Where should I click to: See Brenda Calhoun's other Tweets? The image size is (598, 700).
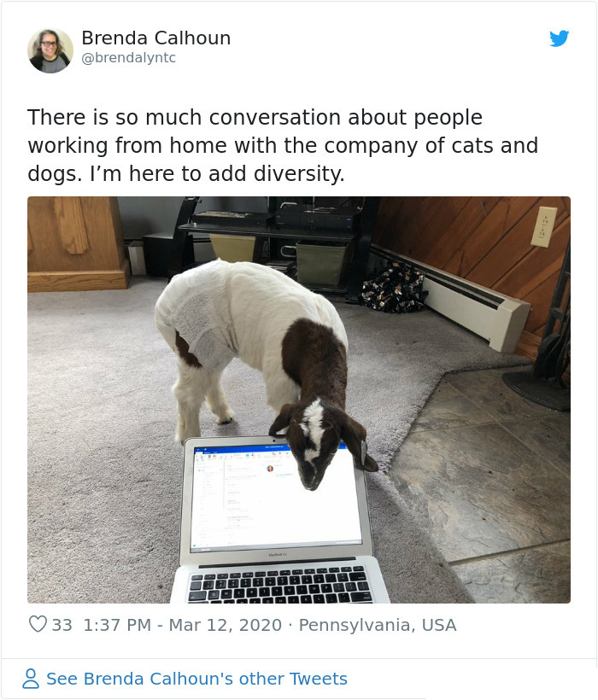tap(197, 679)
